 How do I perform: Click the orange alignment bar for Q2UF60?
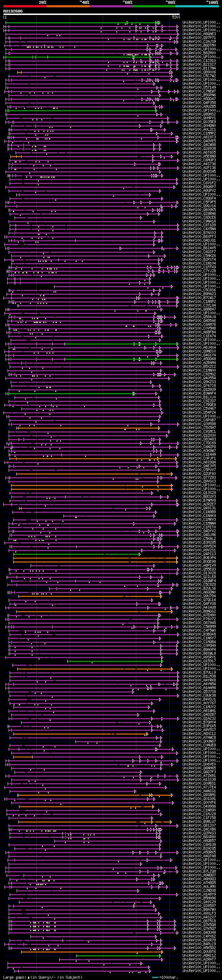94,474
